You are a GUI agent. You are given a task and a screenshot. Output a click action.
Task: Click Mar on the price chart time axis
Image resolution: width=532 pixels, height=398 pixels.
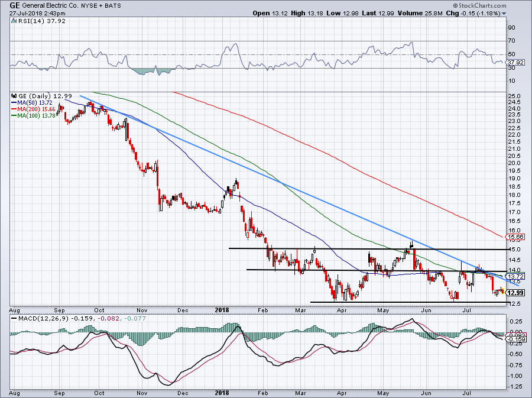click(x=300, y=310)
